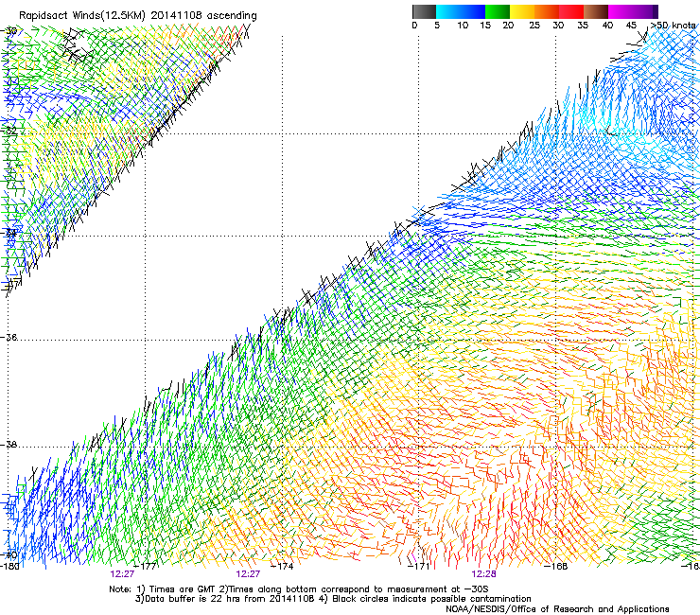The image size is (700, 615).
Task: Click the legend scale value '45'
Action: click(x=631, y=26)
